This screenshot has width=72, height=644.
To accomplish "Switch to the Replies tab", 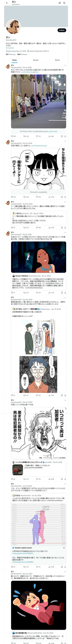I will 36,60.
